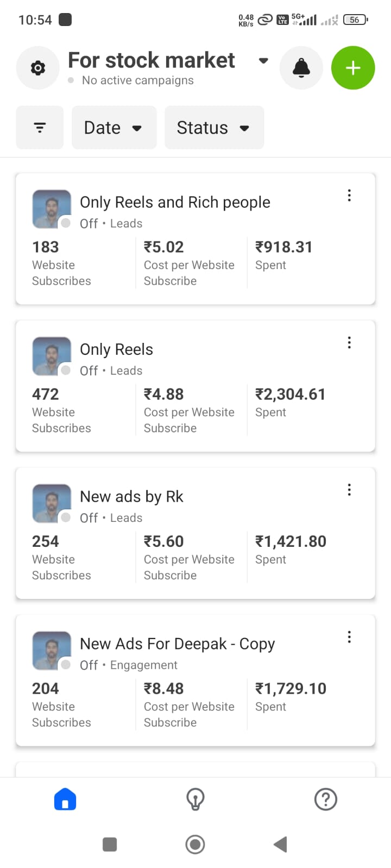This screenshot has width=391, height=868.
Task: Open the settings gear icon
Action: pos(37,68)
